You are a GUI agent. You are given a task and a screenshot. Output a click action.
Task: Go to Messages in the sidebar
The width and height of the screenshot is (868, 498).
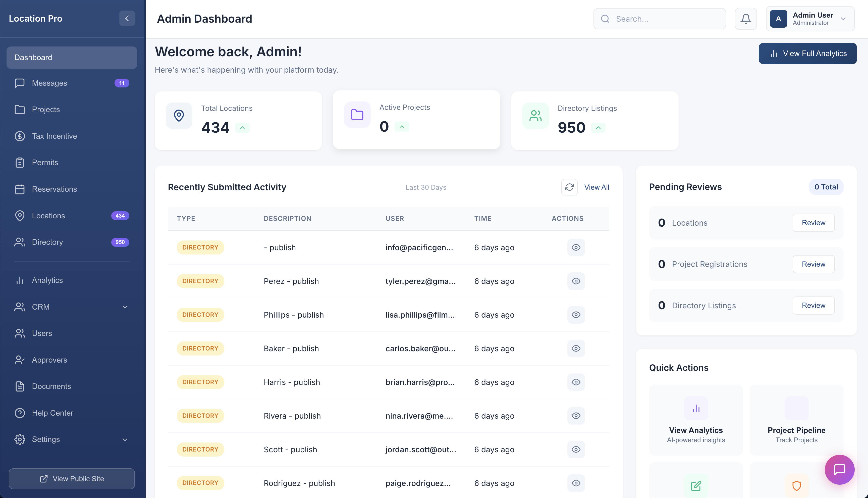tap(72, 83)
